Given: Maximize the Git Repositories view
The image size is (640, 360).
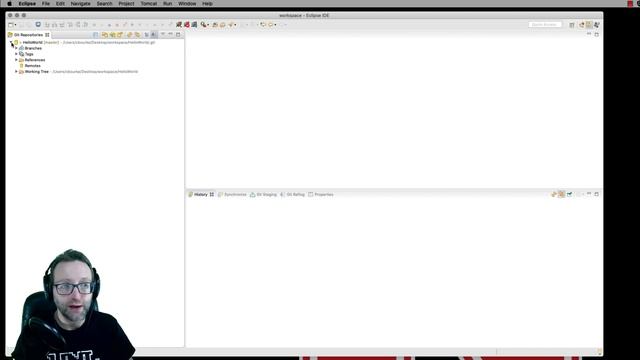Looking at the screenshot, I should pos(178,35).
